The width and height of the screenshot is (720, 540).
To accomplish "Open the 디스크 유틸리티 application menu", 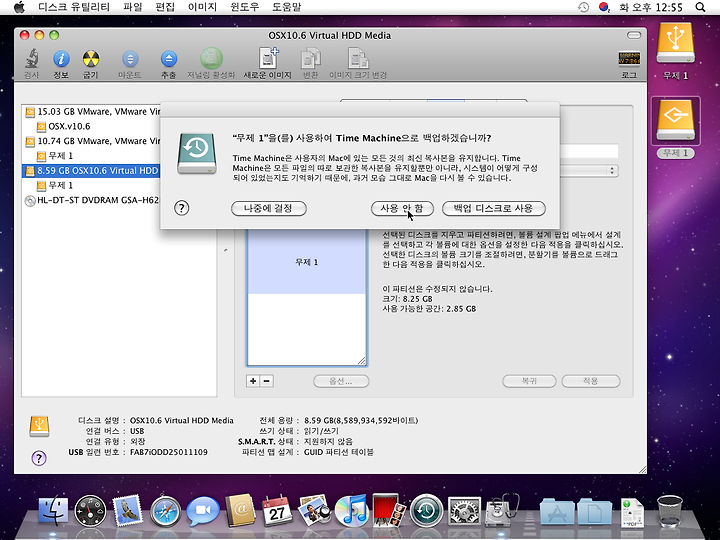I will pos(74,7).
